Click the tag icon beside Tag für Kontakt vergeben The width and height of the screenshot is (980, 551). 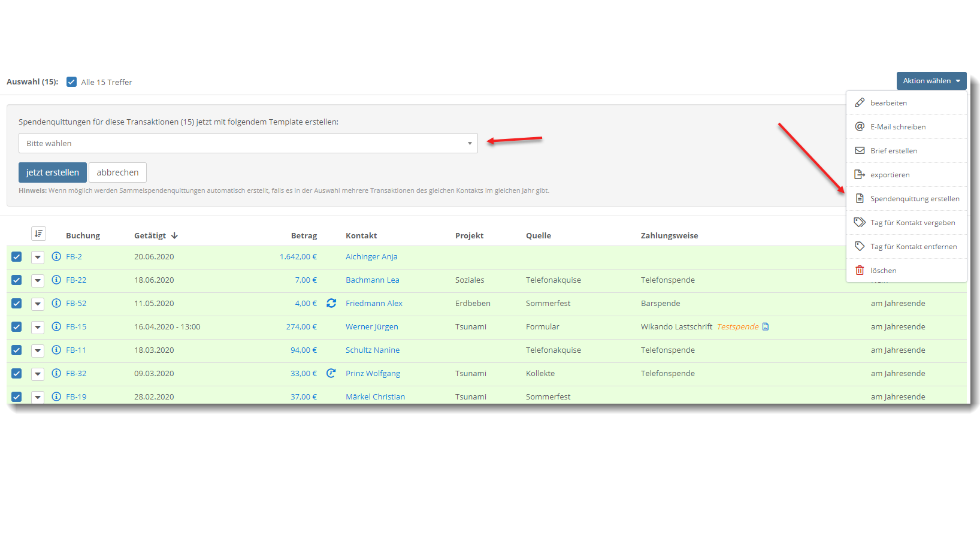coord(860,222)
